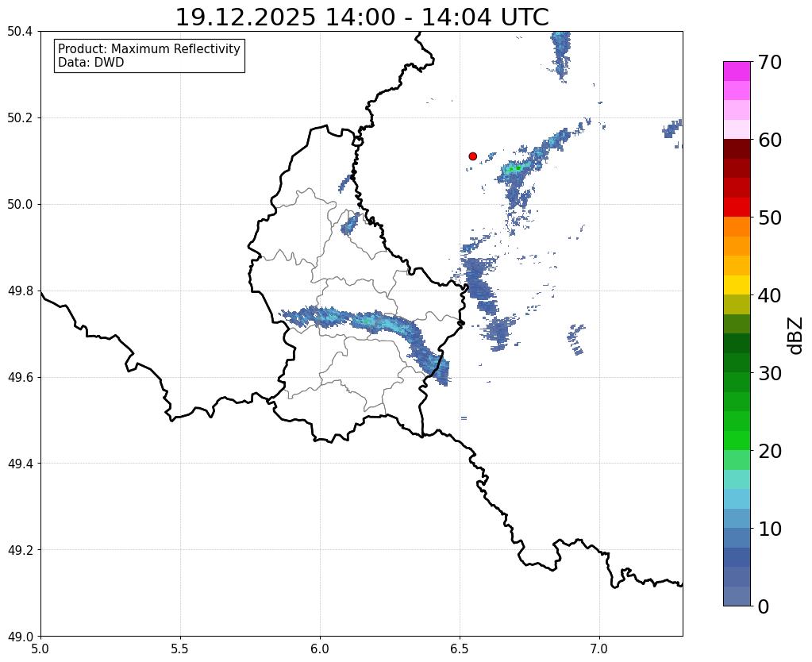The image size is (812, 662).
Task: Click the colorbar tick label '50'
Action: point(770,217)
